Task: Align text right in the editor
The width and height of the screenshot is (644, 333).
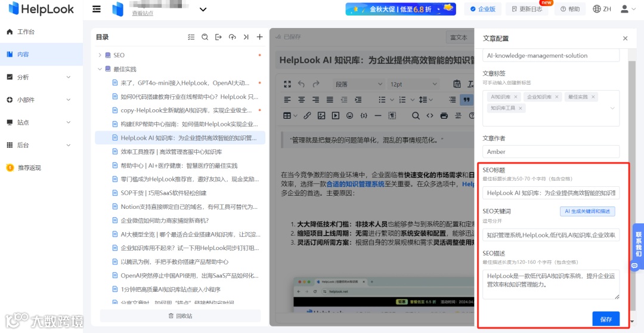Action: (x=316, y=100)
